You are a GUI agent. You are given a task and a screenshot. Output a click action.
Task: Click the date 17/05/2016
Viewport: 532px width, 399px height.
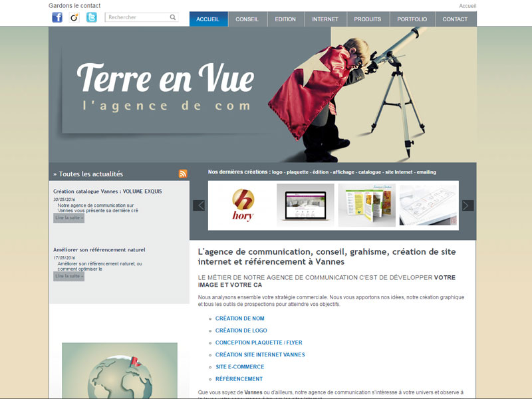pos(64,258)
